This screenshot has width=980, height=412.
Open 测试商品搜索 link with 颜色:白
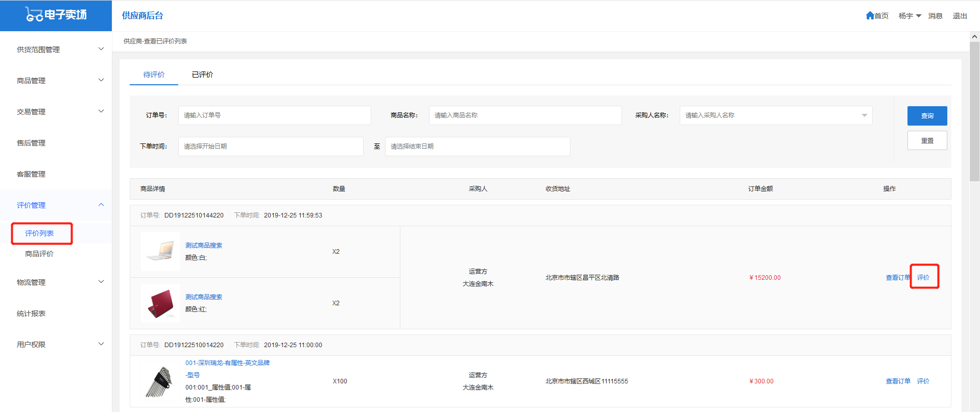(204, 246)
